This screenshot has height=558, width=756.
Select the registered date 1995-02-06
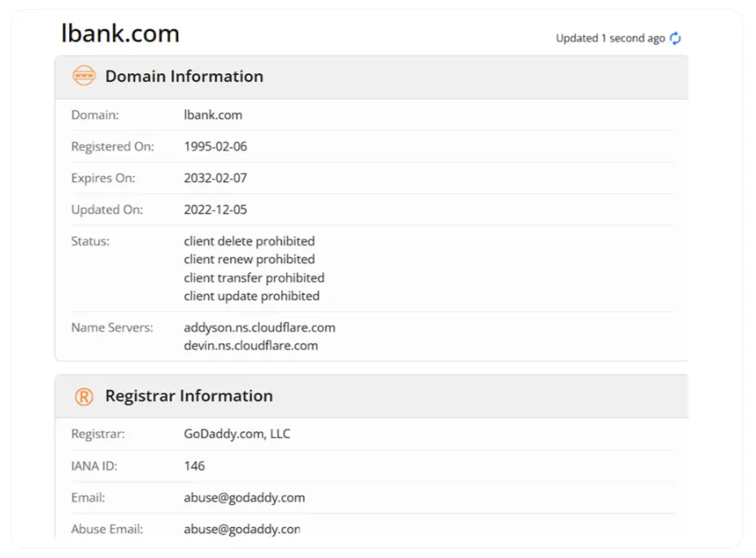[215, 147]
